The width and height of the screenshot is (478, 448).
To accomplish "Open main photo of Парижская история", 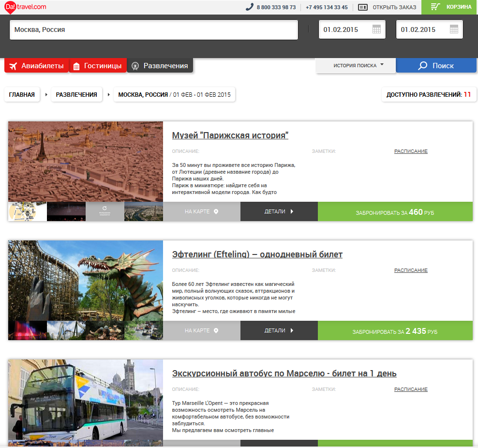I will [x=86, y=162].
